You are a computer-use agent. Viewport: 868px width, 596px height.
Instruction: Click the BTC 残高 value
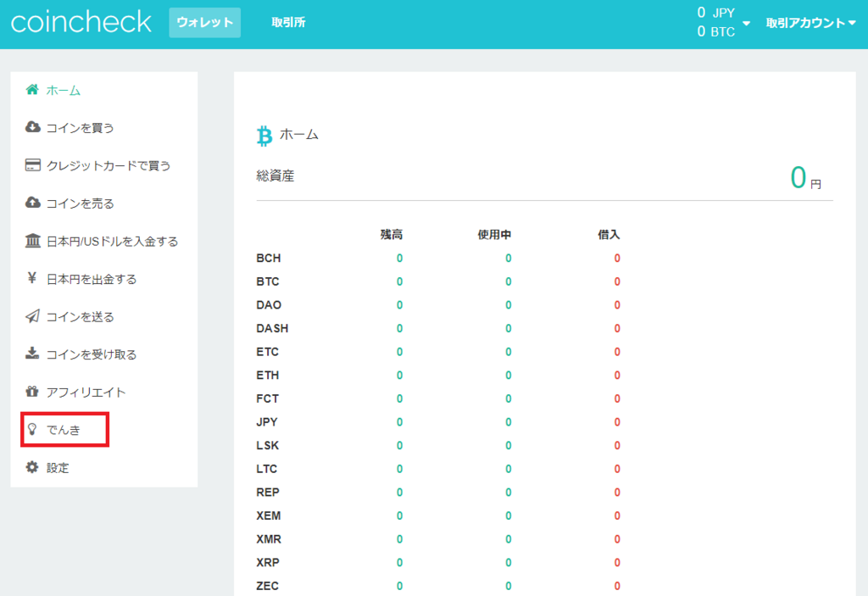click(399, 281)
